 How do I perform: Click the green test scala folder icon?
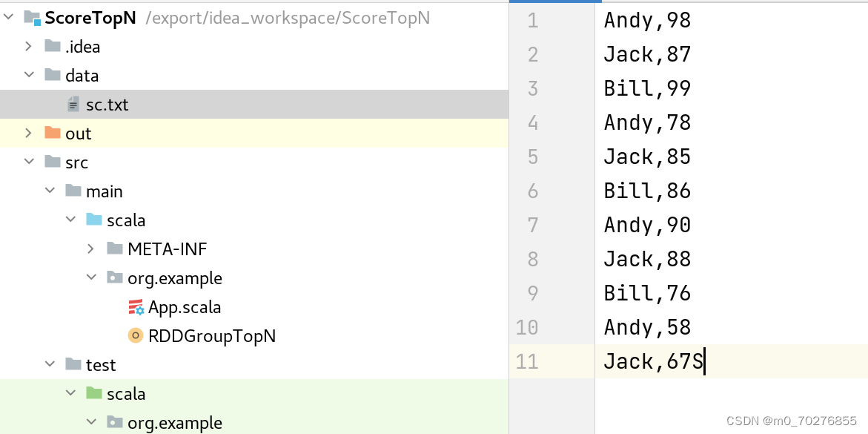click(x=94, y=394)
